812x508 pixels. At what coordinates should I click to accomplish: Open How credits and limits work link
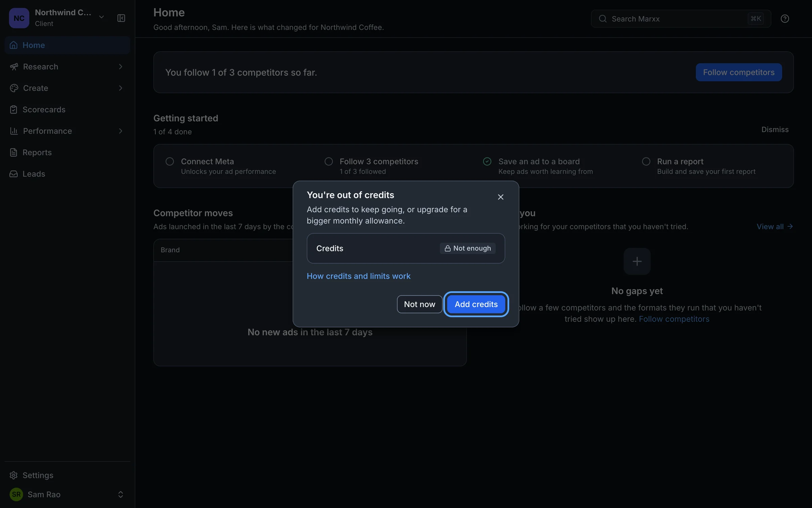[x=358, y=276]
